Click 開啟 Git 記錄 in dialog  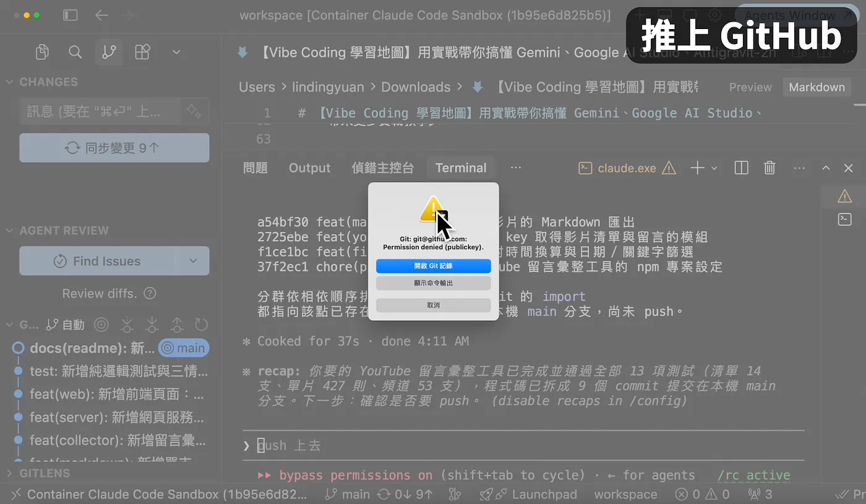click(x=434, y=265)
